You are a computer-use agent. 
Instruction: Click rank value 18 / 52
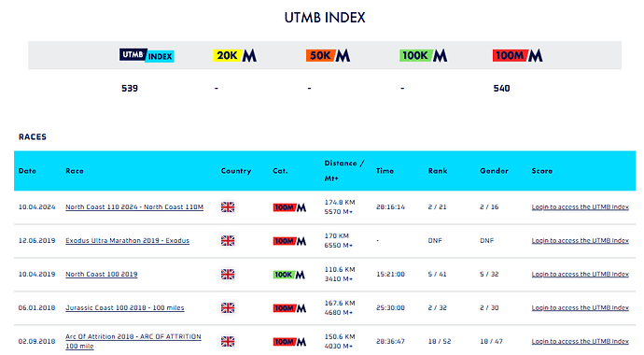pos(440,341)
